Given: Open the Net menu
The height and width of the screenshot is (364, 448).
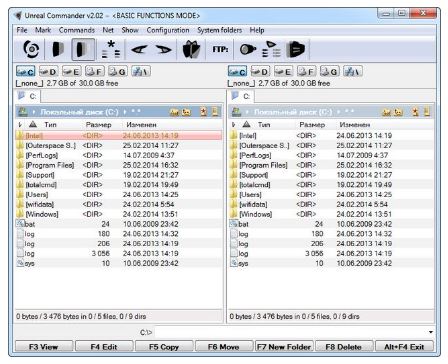Looking at the screenshot, I should click(108, 30).
